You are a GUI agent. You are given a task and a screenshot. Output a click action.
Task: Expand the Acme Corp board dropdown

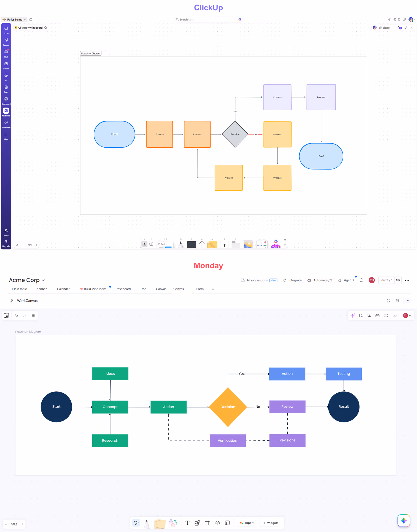(x=27, y=280)
